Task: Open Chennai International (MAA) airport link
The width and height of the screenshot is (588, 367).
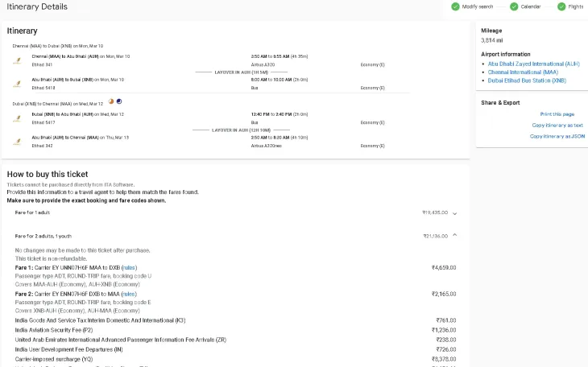Action: [x=523, y=72]
